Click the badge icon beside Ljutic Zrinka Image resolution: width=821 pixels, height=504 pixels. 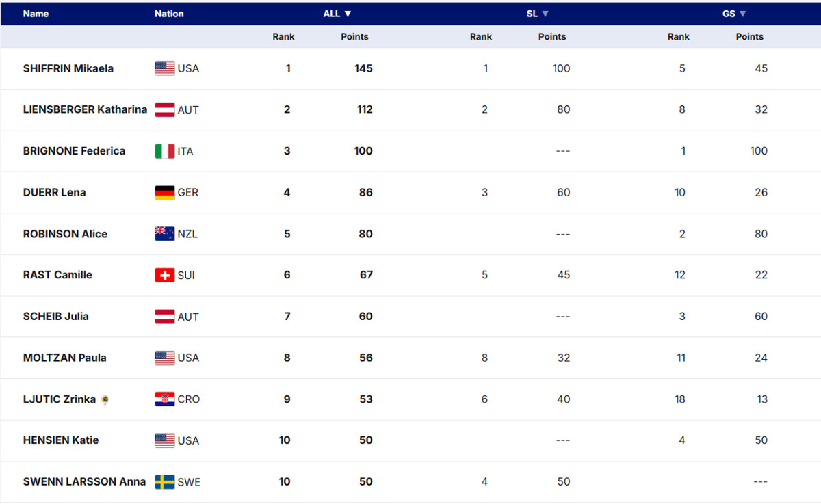[x=105, y=399]
